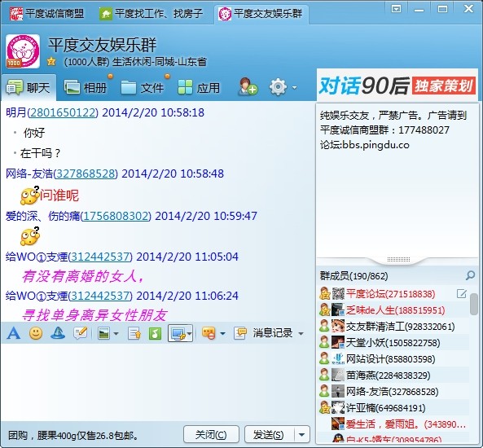Screen dimensions: 483x448
Task: Open the font settings A icon
Action: [x=14, y=333]
